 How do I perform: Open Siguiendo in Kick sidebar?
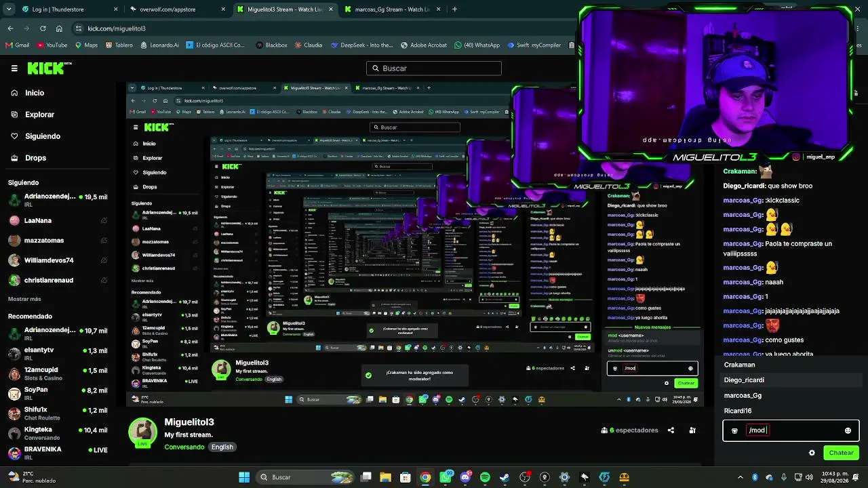click(43, 136)
